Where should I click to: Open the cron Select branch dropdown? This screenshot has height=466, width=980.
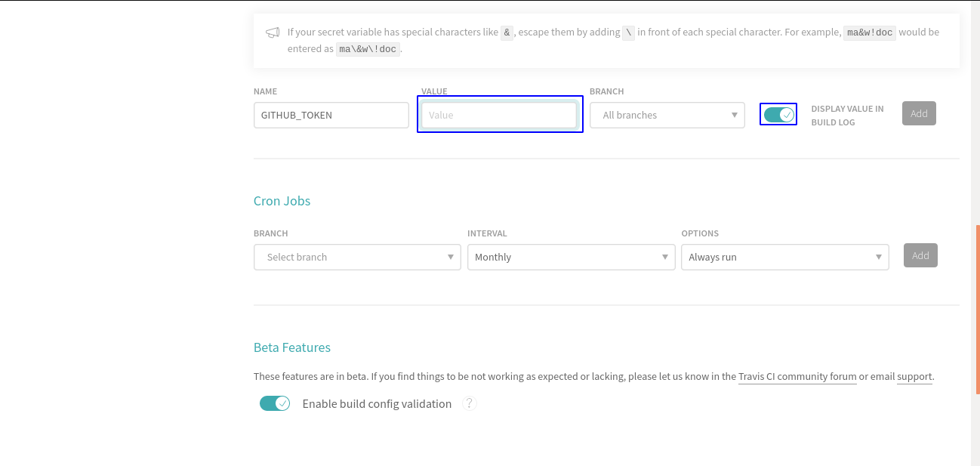click(x=357, y=257)
